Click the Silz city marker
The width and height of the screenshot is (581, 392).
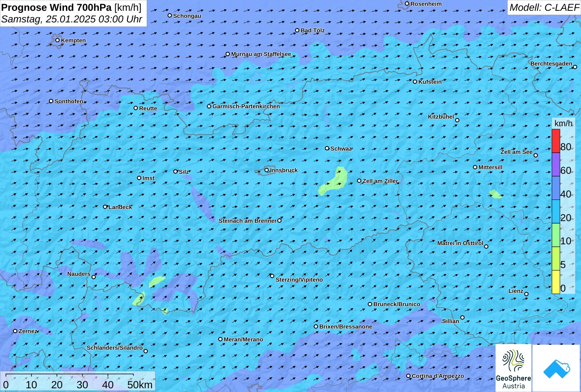176,171
